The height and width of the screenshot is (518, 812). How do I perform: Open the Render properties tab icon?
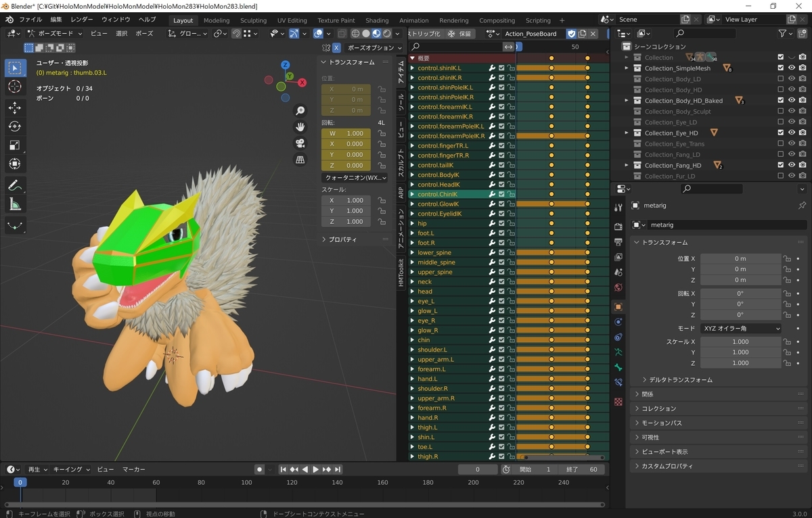(x=618, y=227)
